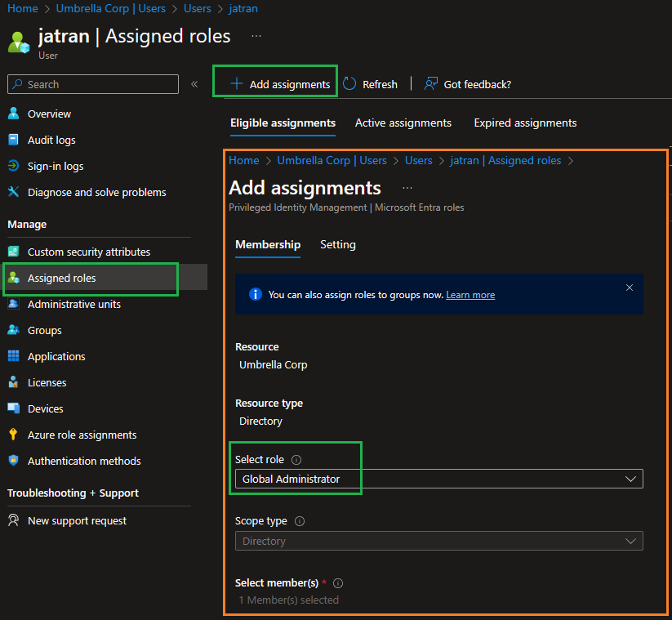Click the Refresh button label
The image size is (672, 620).
[380, 84]
